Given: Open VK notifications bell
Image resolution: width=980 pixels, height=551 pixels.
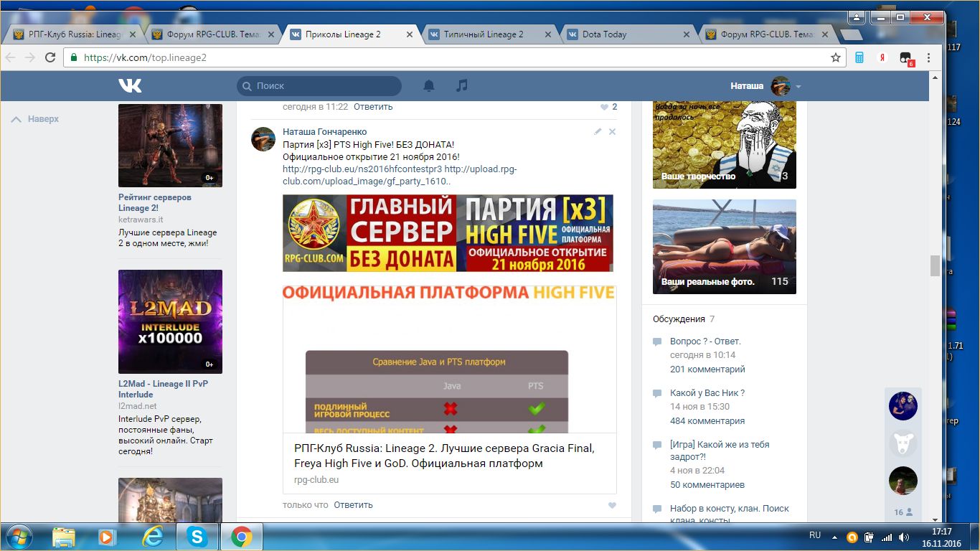Looking at the screenshot, I should click(x=429, y=86).
